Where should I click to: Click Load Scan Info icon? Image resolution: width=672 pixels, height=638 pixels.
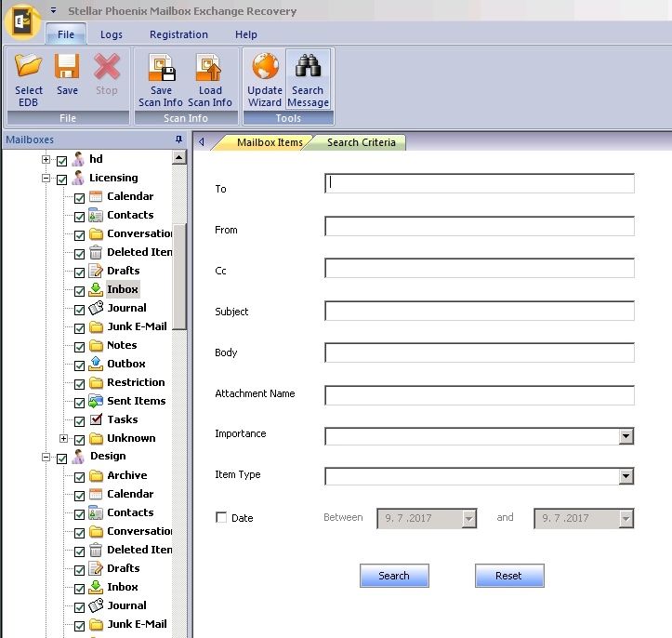click(209, 67)
